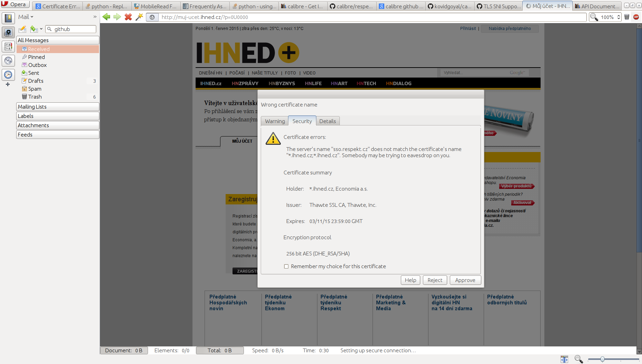Image resolution: width=642 pixels, height=364 pixels.
Task: Click the magnifier icon beside the zoom slider
Action: point(579,359)
